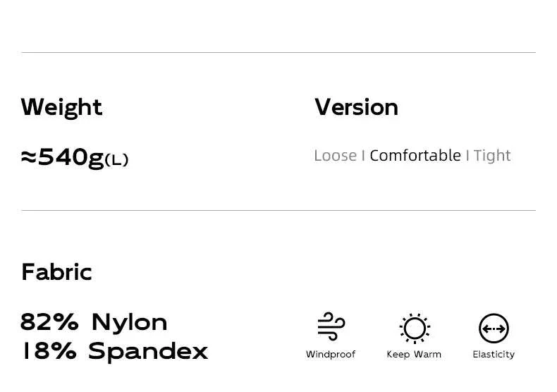Click the ≈540g weight value

[62, 157]
